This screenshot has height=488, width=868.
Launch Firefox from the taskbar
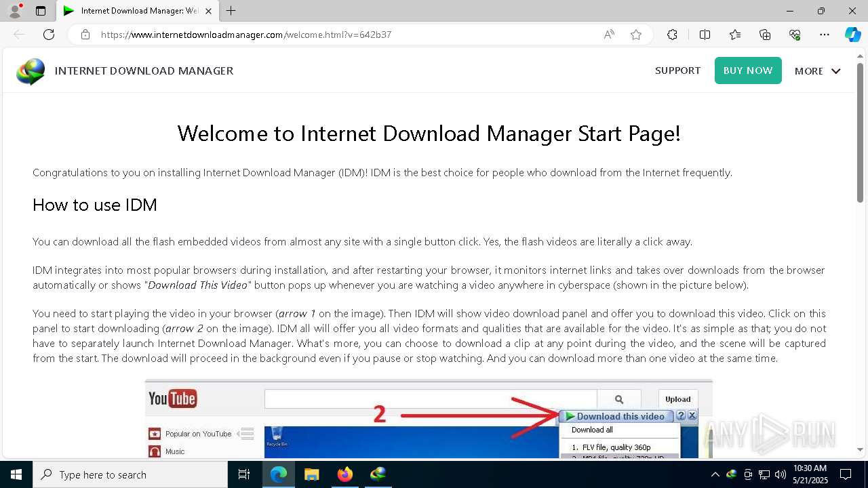[345, 474]
